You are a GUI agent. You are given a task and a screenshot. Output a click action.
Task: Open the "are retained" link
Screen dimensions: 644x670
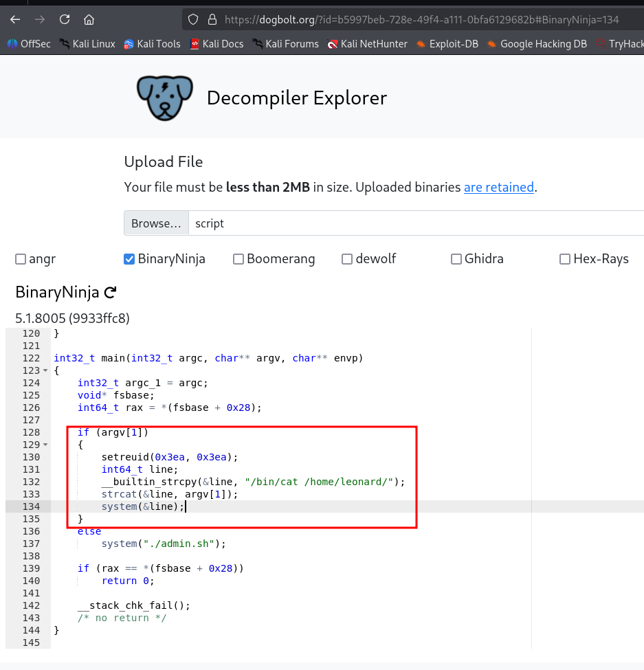[498, 187]
